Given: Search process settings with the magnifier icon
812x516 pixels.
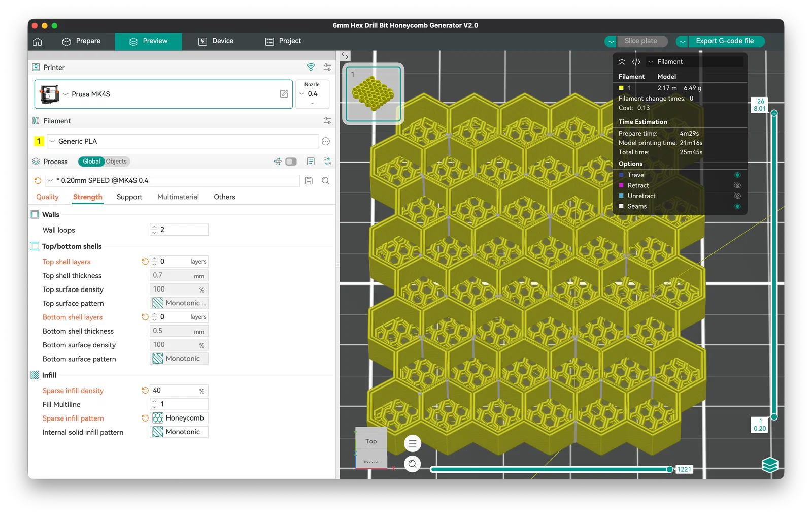Looking at the screenshot, I should click(x=326, y=181).
